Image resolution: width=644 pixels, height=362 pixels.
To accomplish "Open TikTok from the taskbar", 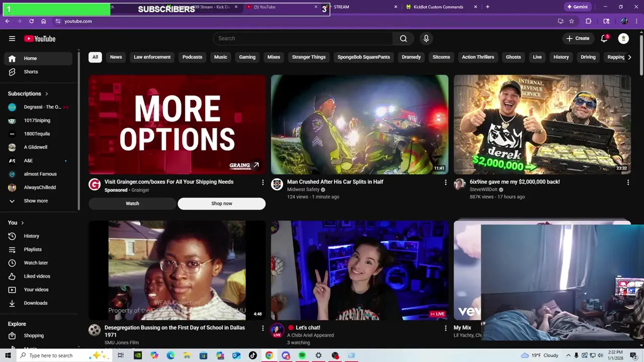I will tap(253, 355).
